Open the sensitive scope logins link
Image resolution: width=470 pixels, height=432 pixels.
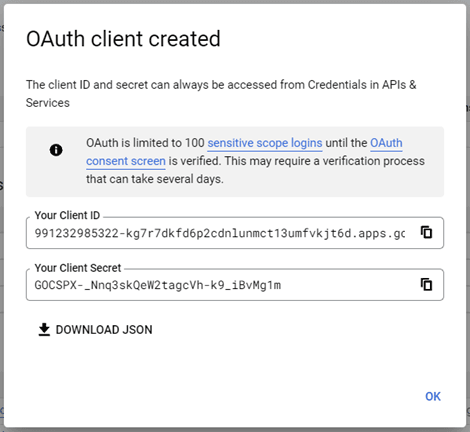pyautogui.click(x=265, y=143)
